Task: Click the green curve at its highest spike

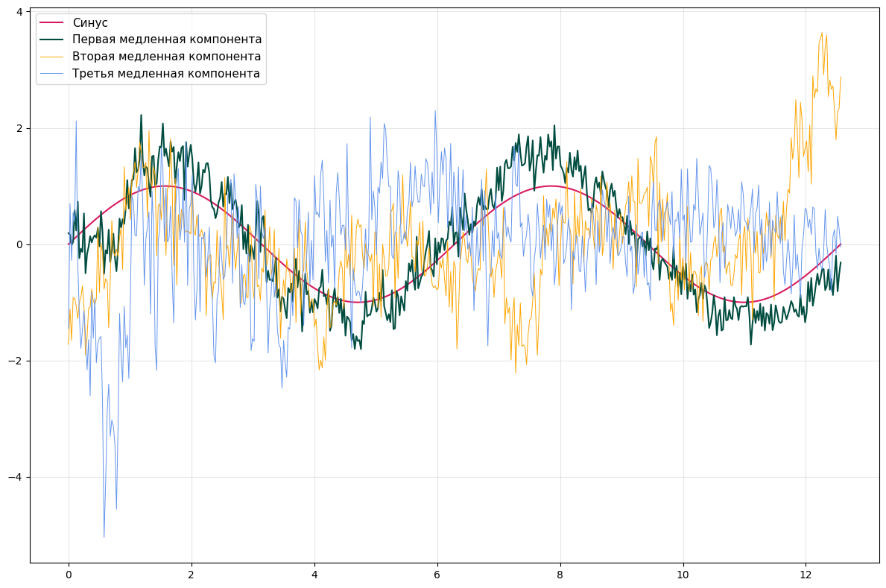Action: click(x=142, y=114)
